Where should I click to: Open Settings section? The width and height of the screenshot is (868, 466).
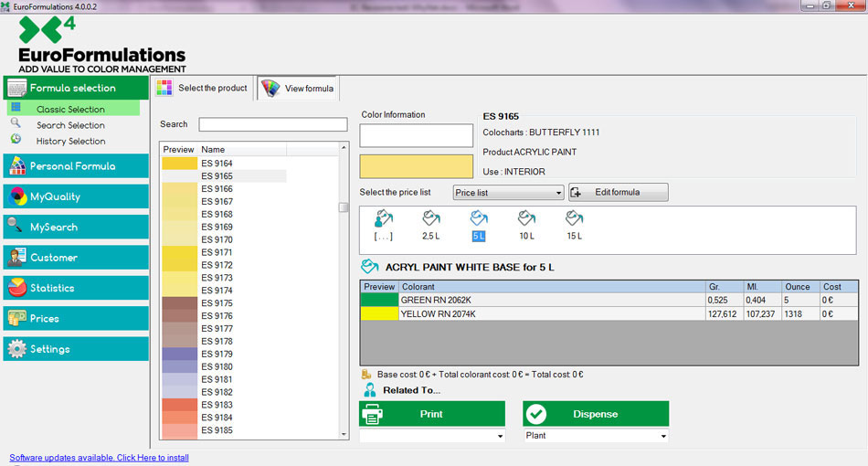pyautogui.click(x=76, y=349)
